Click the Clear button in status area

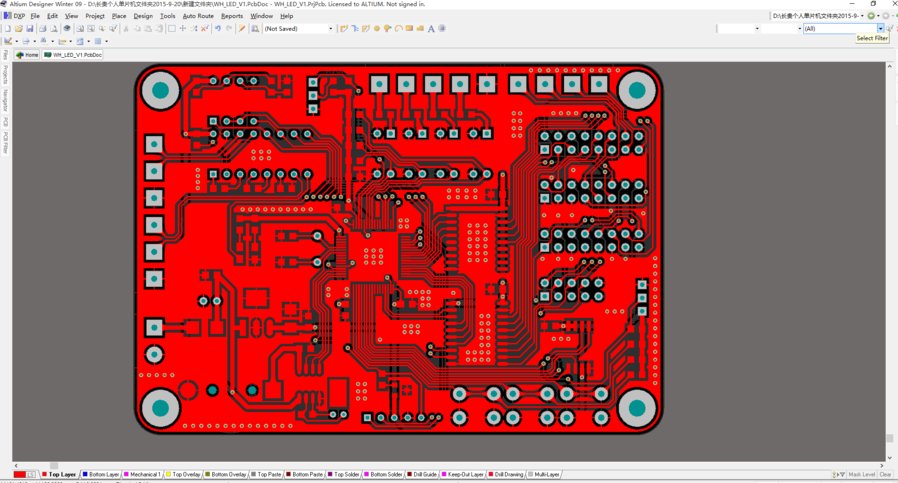pyautogui.click(x=885, y=474)
